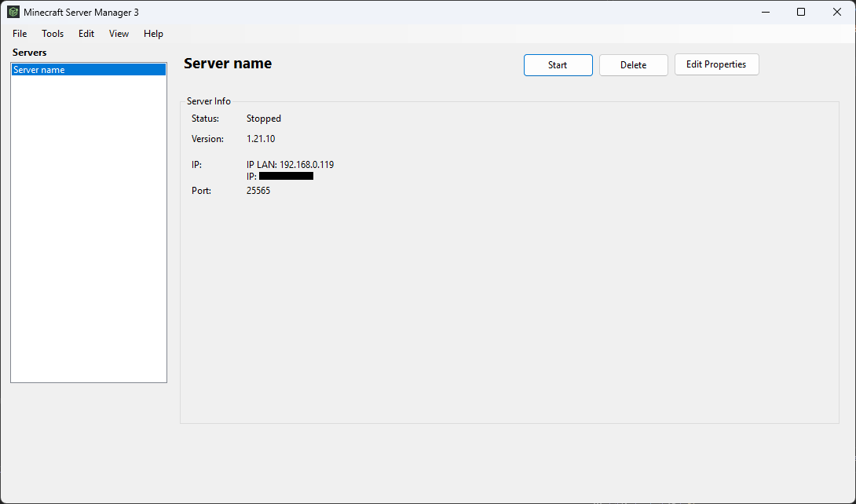Minimize the Minecraft Server Manager window
The height and width of the screenshot is (504, 856).
coord(765,12)
